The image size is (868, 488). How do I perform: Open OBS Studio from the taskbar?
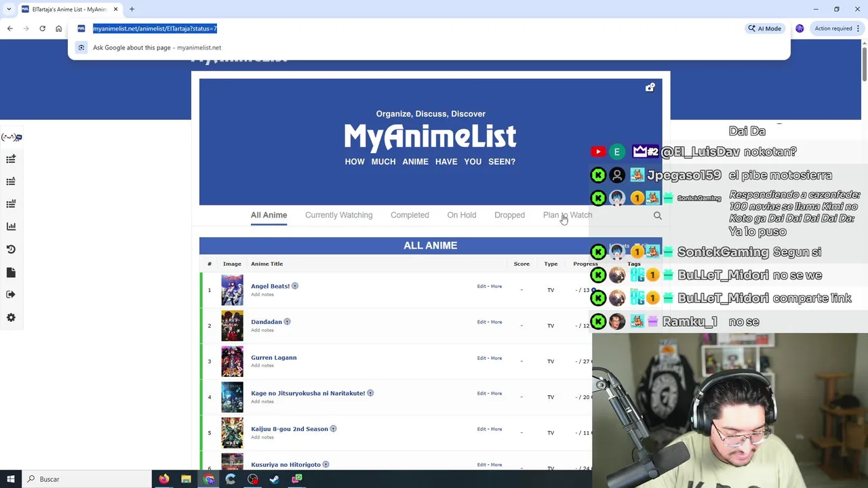[x=253, y=479]
